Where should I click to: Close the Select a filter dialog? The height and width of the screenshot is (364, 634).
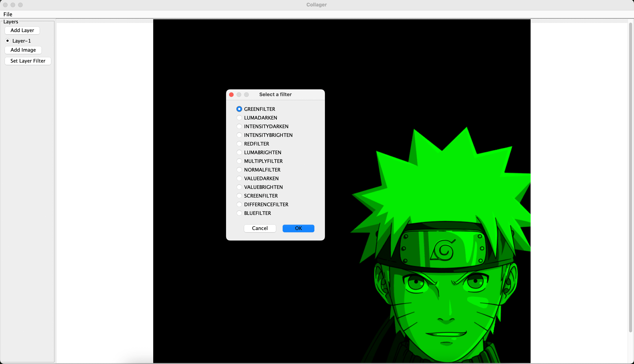231,94
